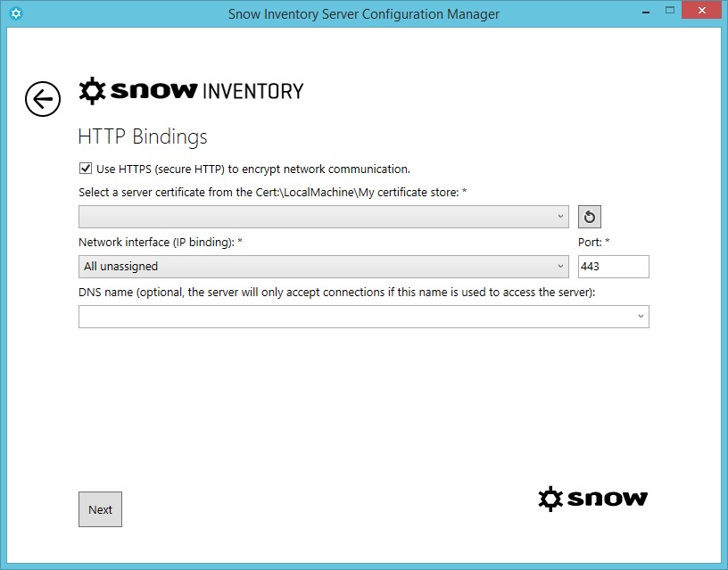This screenshot has width=728, height=570.
Task: Refresh the server certificate list
Action: (x=590, y=217)
